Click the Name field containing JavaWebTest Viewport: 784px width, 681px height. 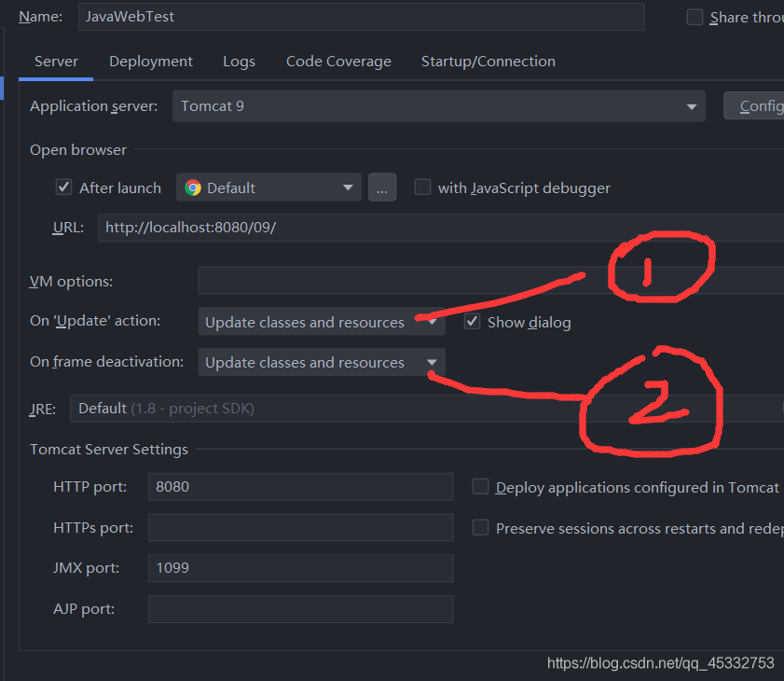click(361, 17)
